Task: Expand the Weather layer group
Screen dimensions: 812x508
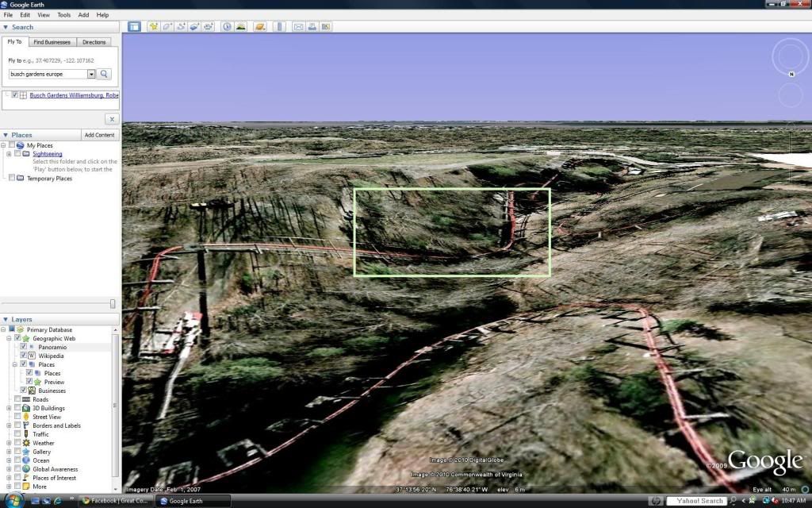Action: tap(9, 443)
